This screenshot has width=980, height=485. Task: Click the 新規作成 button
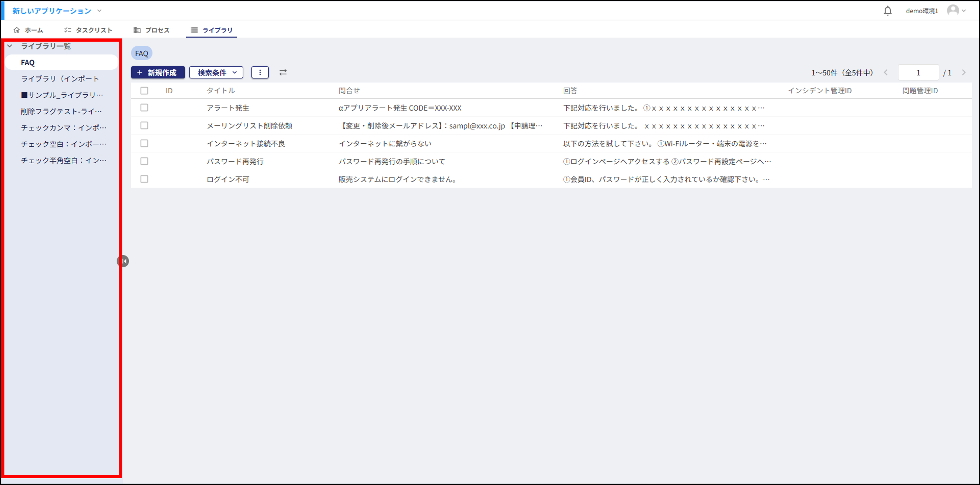click(x=158, y=72)
